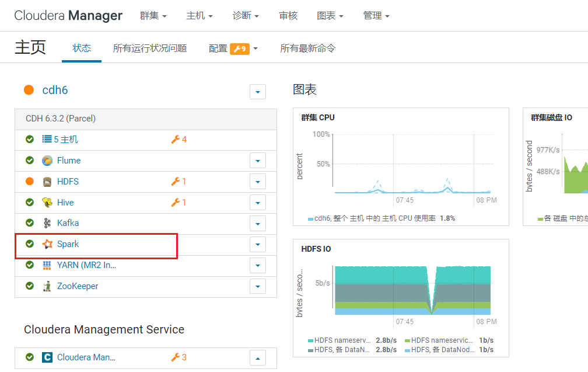This screenshot has width=588, height=372.
Task: Switch to the 所有运行状况问题 tab
Action: pyautogui.click(x=150, y=48)
